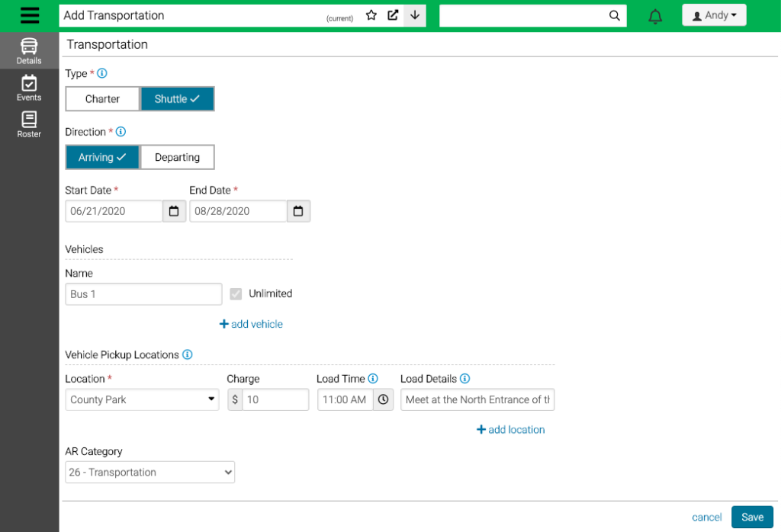Open the Load Time clock picker
This screenshot has width=781, height=532.
pyautogui.click(x=384, y=399)
